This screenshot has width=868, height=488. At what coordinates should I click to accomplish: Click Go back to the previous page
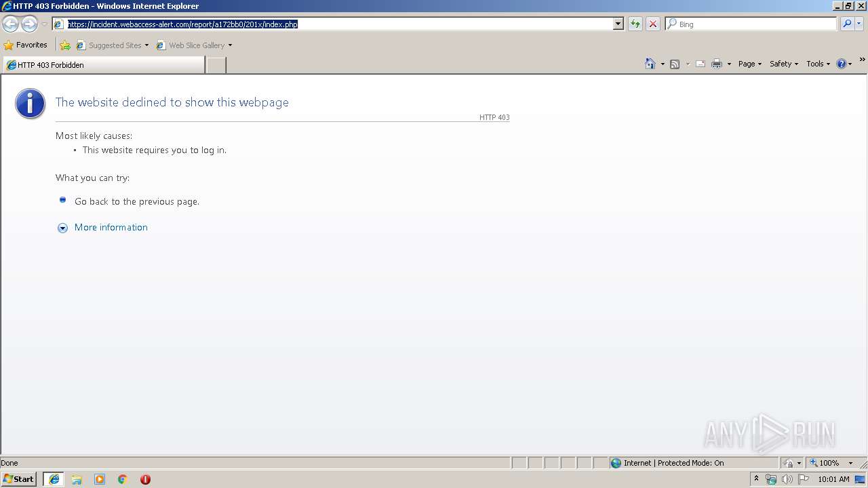click(x=137, y=201)
